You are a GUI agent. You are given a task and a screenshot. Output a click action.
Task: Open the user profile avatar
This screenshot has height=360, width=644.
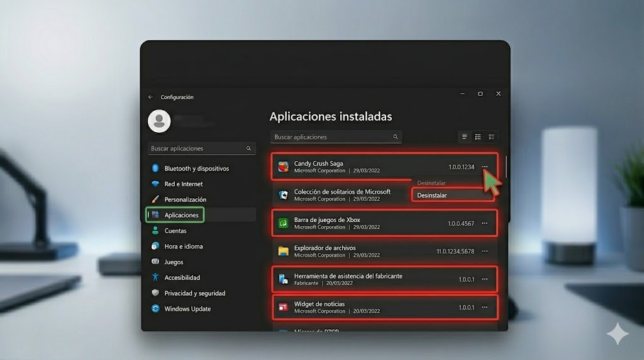click(159, 121)
